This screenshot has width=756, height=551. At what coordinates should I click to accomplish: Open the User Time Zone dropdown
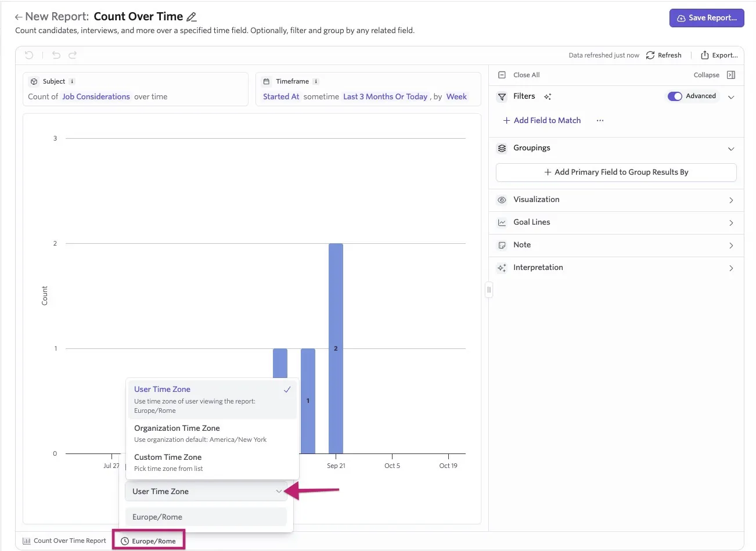pyautogui.click(x=206, y=491)
